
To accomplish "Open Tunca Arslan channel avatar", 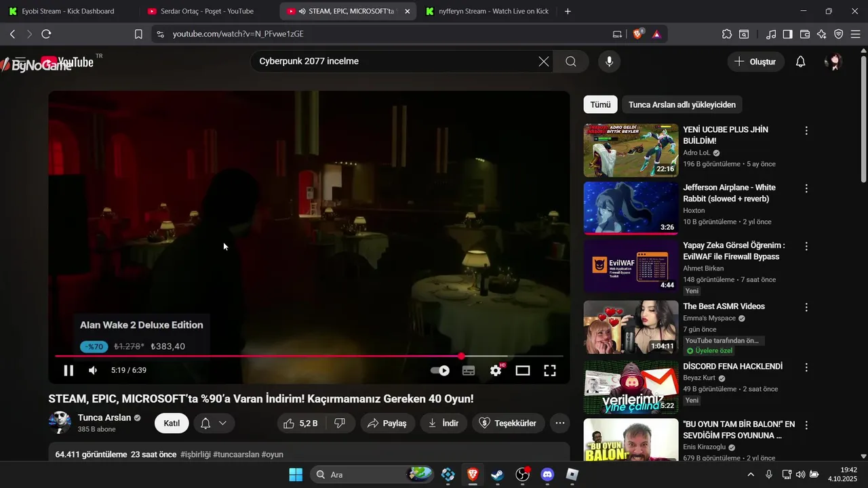I will point(60,422).
